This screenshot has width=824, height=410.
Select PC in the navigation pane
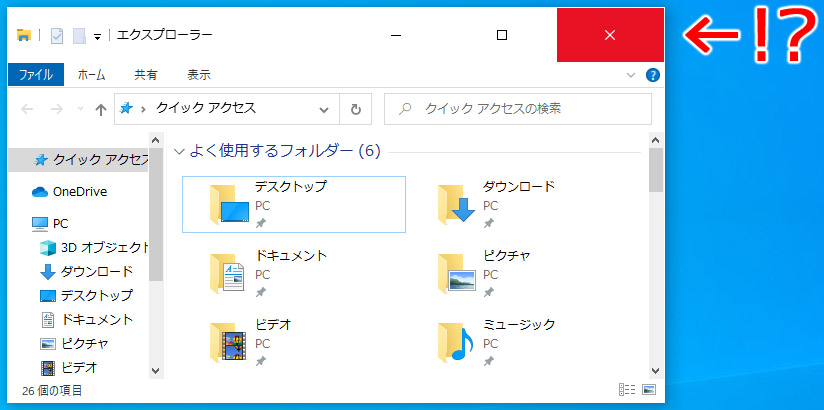tap(50, 224)
